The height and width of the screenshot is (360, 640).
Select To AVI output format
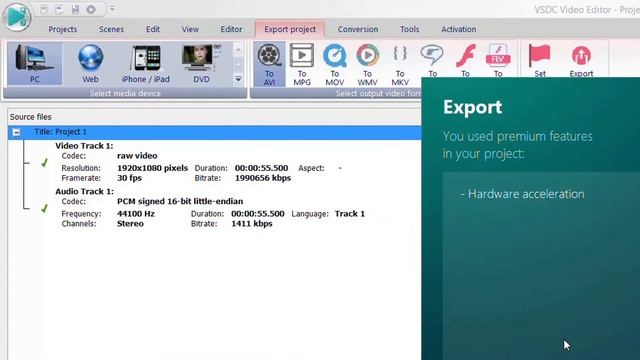269,64
